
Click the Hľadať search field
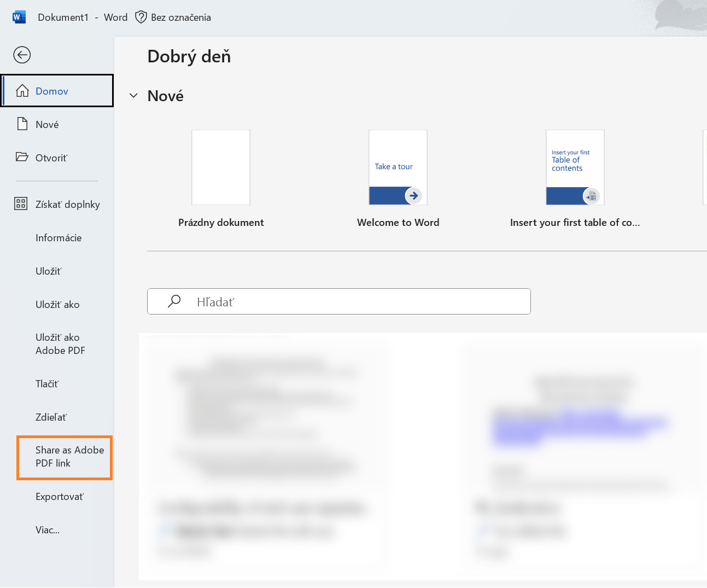pos(338,301)
